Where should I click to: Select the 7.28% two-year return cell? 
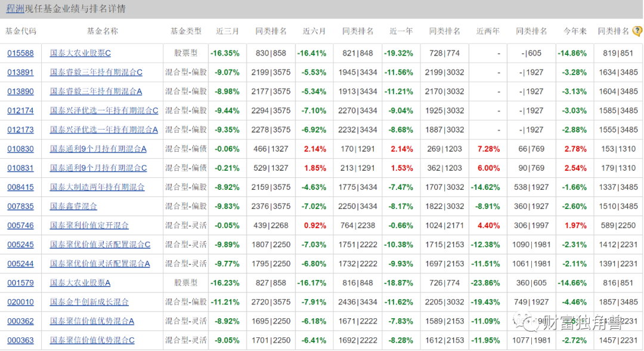pos(488,149)
